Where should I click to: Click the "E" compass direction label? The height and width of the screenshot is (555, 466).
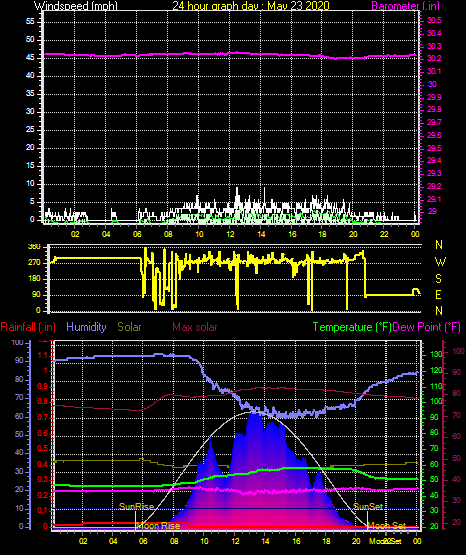click(x=438, y=294)
